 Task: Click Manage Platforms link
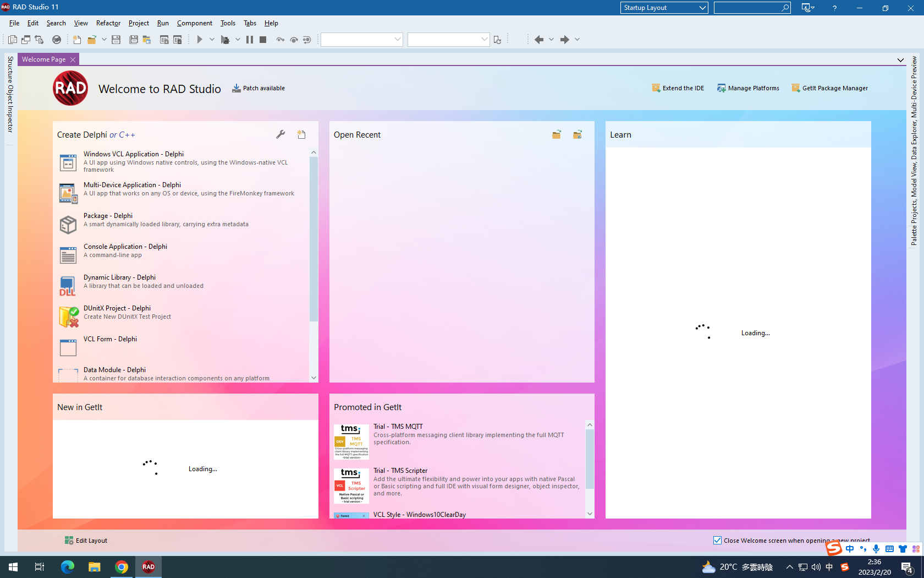click(748, 88)
